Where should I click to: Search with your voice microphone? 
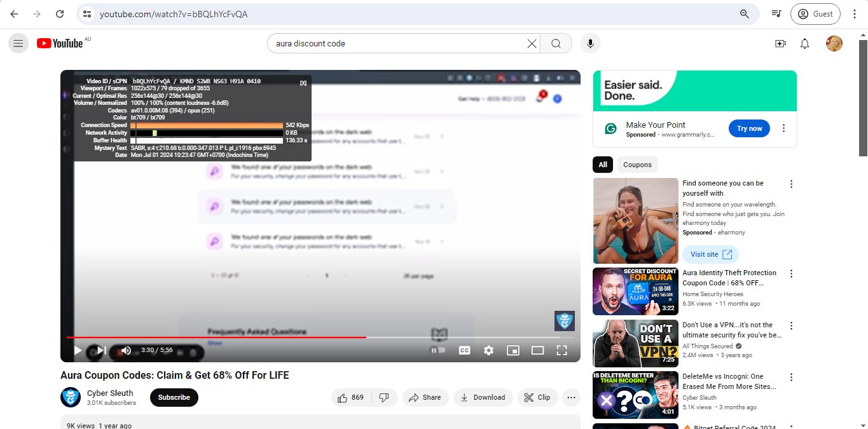(591, 43)
